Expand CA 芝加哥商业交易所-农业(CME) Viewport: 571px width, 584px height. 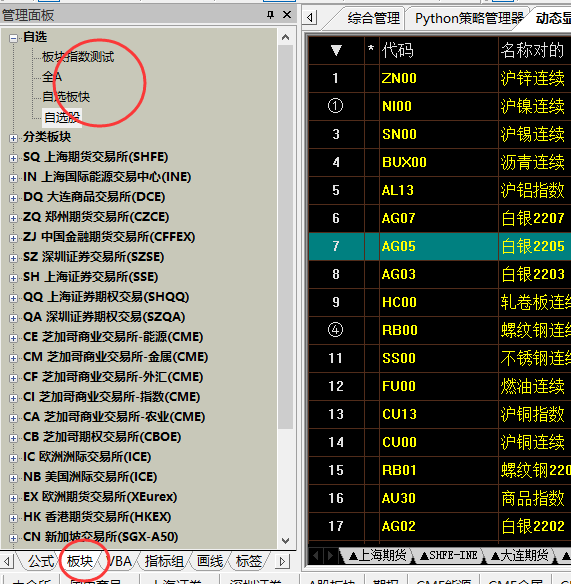[x=13, y=418]
